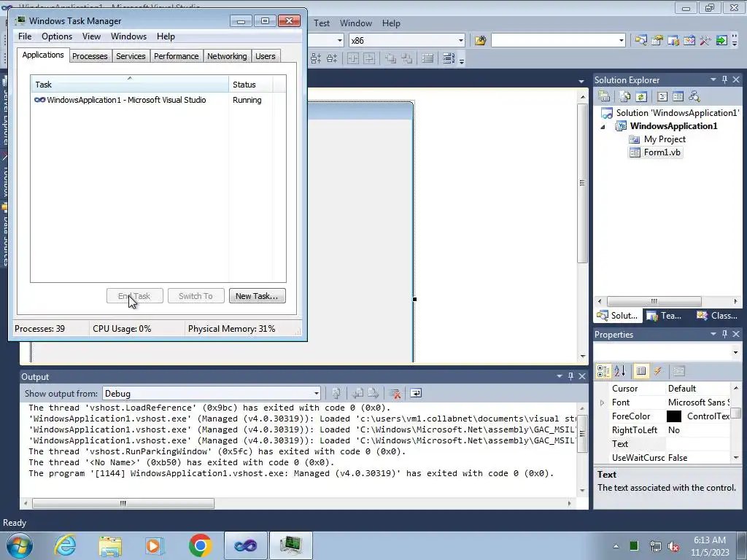747x560 pixels.
Task: Open the Show output from Debug dropdown
Action: pyautogui.click(x=317, y=393)
